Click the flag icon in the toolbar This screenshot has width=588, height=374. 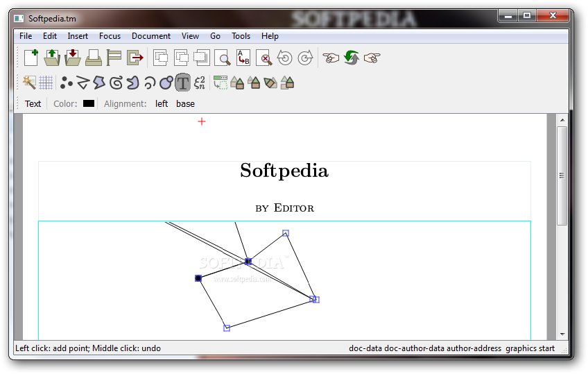pos(114,58)
